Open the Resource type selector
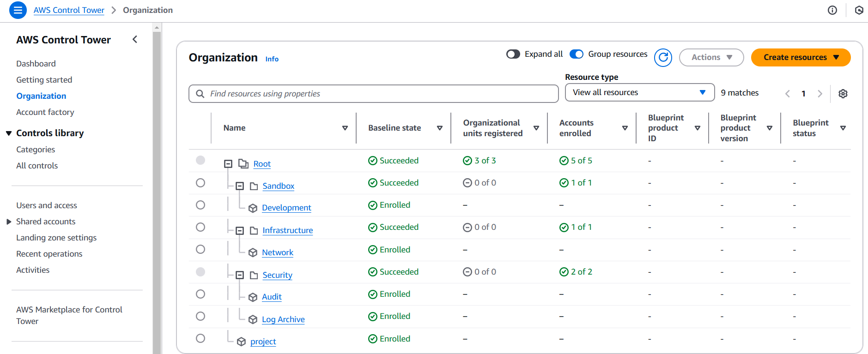The image size is (868, 354). tap(640, 92)
